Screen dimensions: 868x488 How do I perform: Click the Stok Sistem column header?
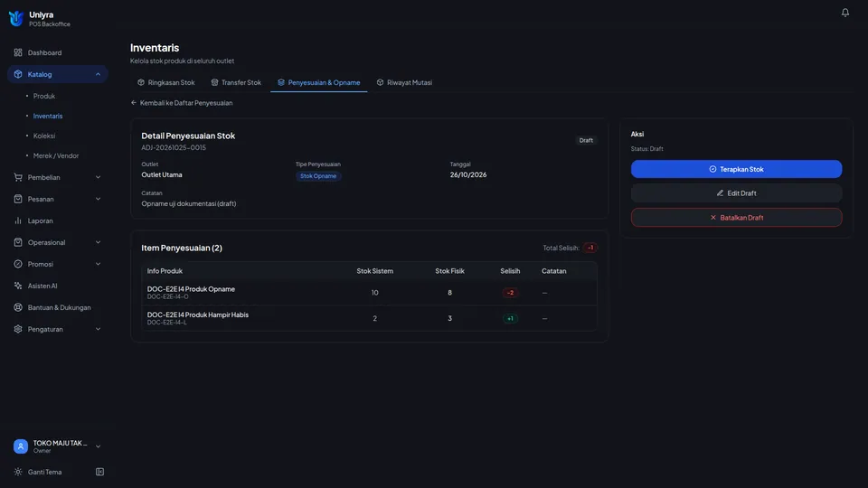[374, 271]
